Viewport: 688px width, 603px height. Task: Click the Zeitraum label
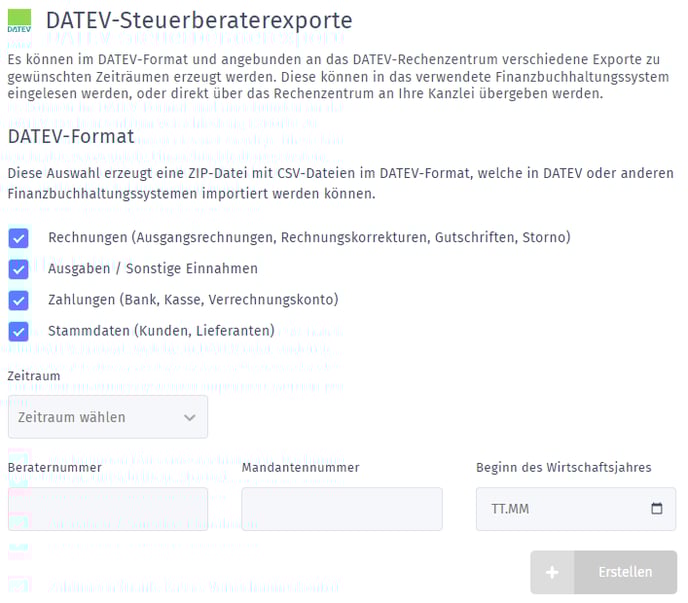point(34,376)
